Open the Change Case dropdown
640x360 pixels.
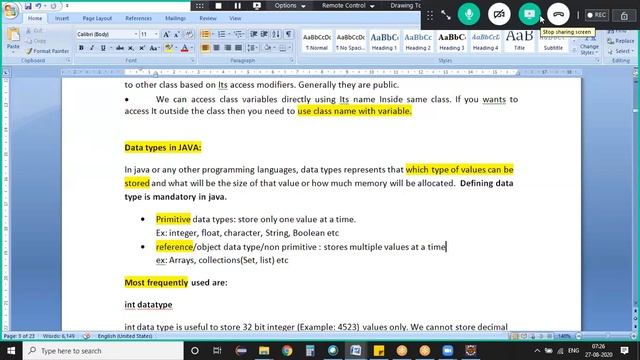pos(154,48)
